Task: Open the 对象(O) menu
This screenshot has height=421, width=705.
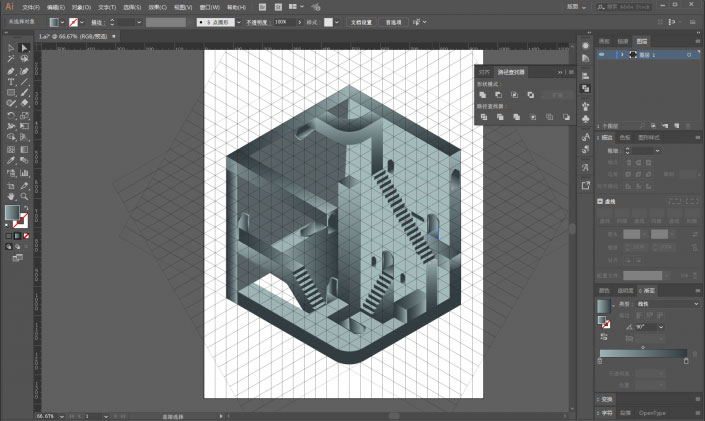Action: point(81,7)
